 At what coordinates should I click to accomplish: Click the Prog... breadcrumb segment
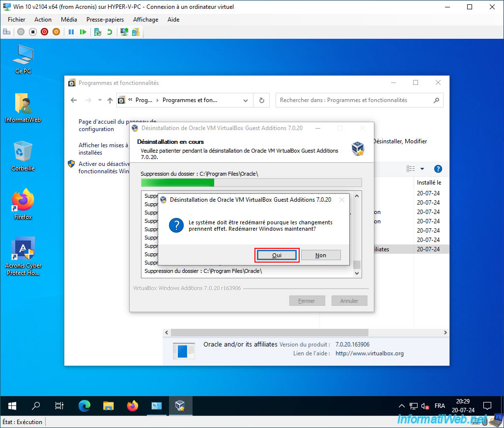[143, 100]
